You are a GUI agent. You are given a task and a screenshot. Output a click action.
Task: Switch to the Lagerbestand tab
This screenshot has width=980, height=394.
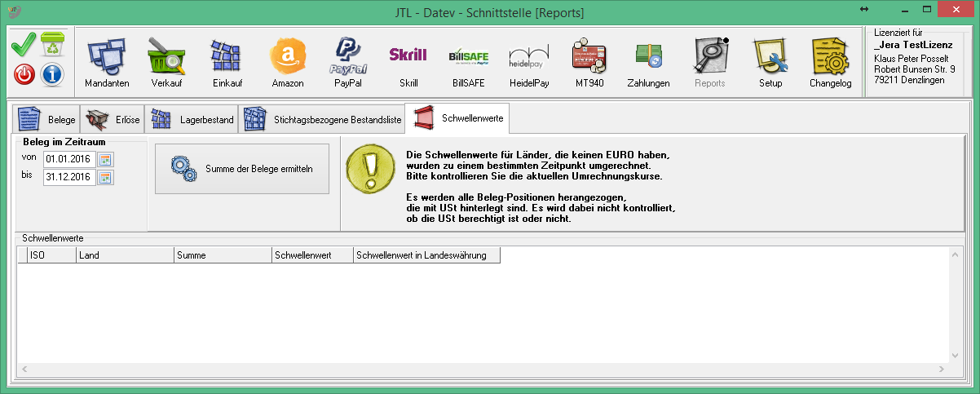click(192, 120)
